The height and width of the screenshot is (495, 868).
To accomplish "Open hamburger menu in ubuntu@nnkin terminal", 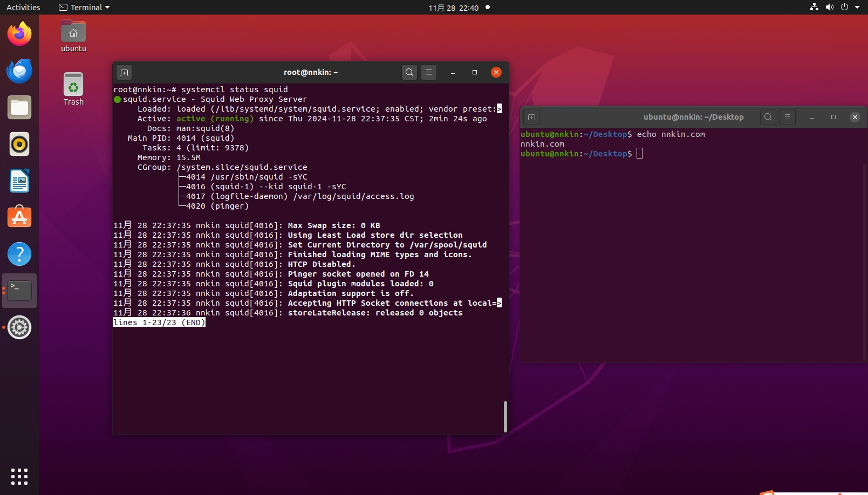I will (x=788, y=117).
